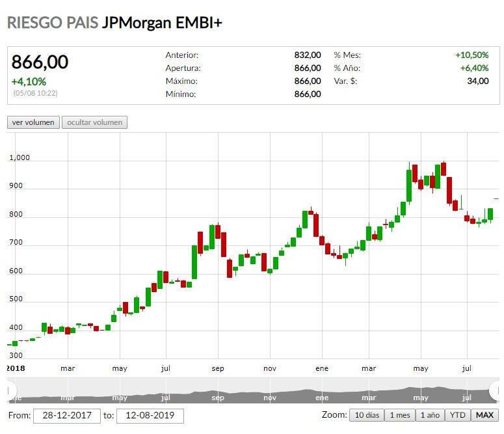Click the 'ocultar volumen' button
This screenshot has width=504, height=434.
94,122
